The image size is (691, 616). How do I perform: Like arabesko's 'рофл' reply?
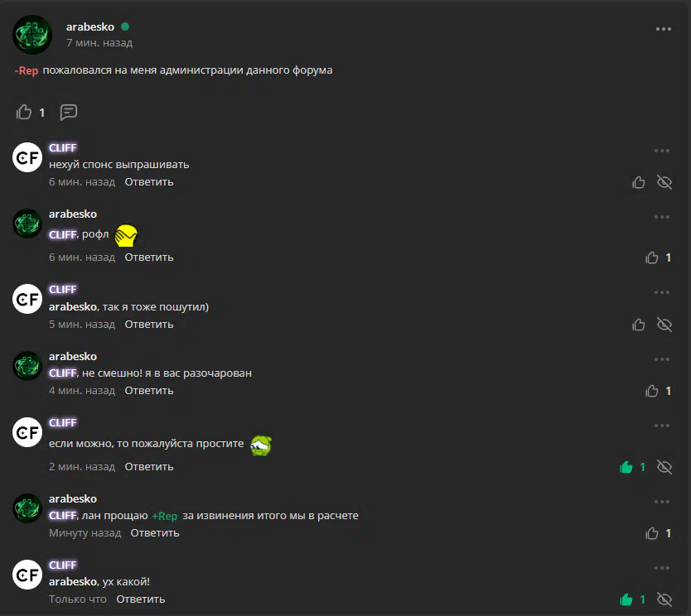coord(652,257)
